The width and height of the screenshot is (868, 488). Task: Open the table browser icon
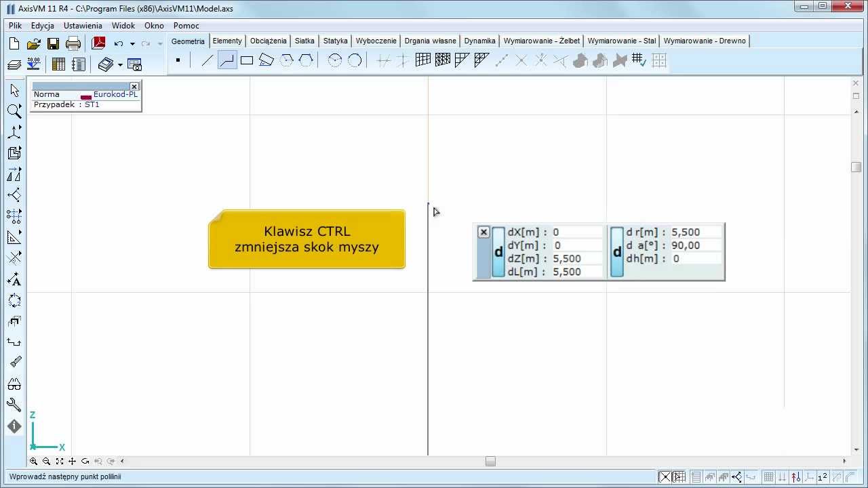pos(58,64)
